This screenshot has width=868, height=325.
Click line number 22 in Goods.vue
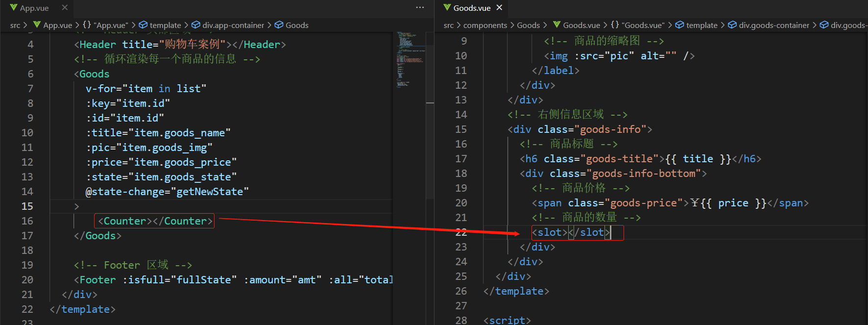[x=461, y=232]
